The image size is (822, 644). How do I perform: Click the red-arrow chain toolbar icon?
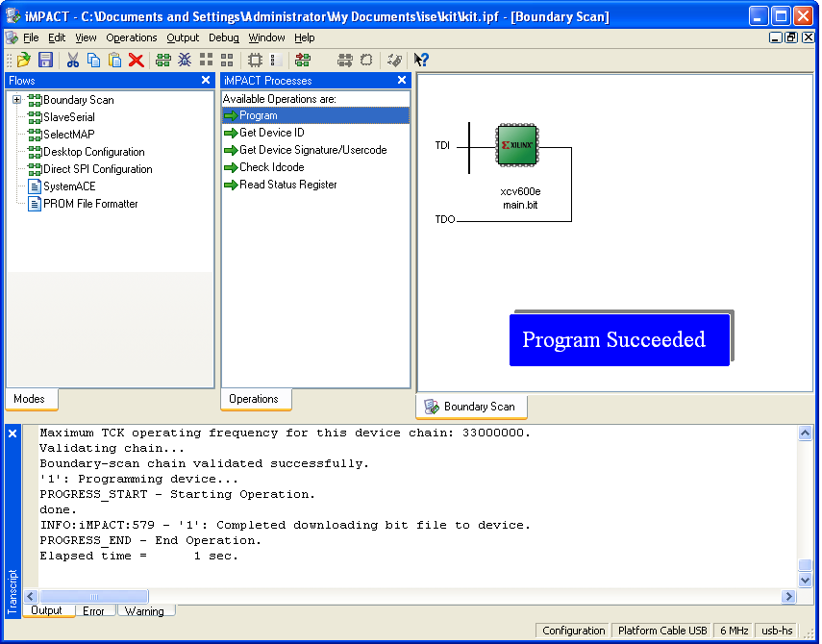[x=303, y=60]
